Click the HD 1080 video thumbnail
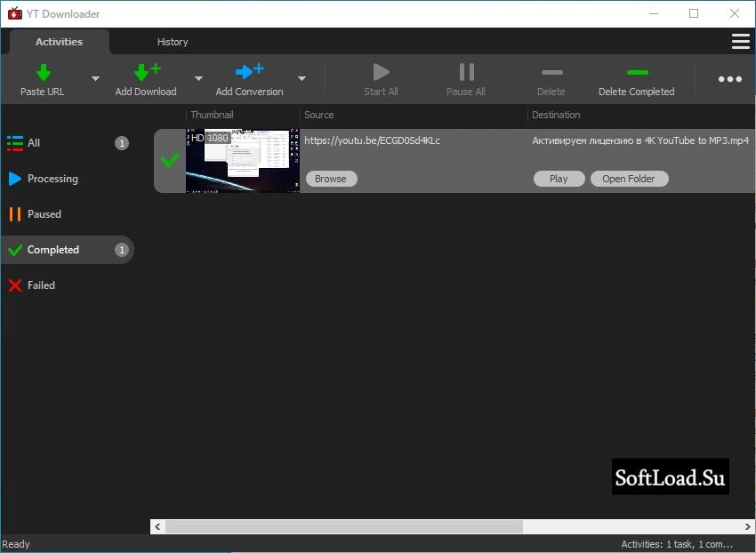 (243, 161)
